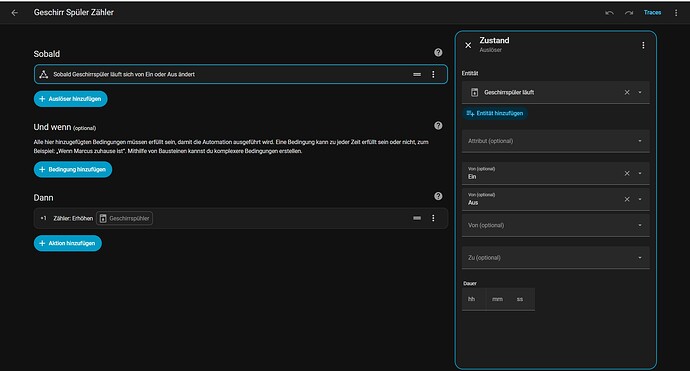Screen dimensions: 690x371
Task: Open the Zustand panel three-dot menu
Action: pos(643,45)
